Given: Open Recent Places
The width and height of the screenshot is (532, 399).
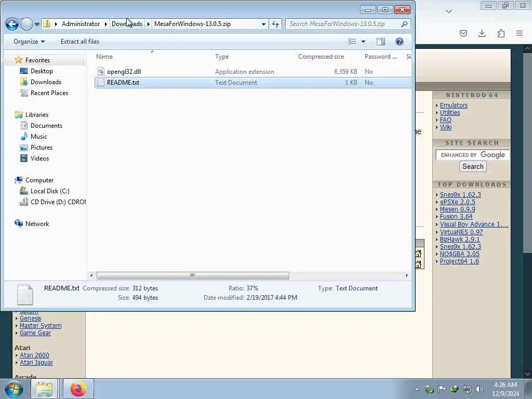Looking at the screenshot, I should [x=49, y=92].
